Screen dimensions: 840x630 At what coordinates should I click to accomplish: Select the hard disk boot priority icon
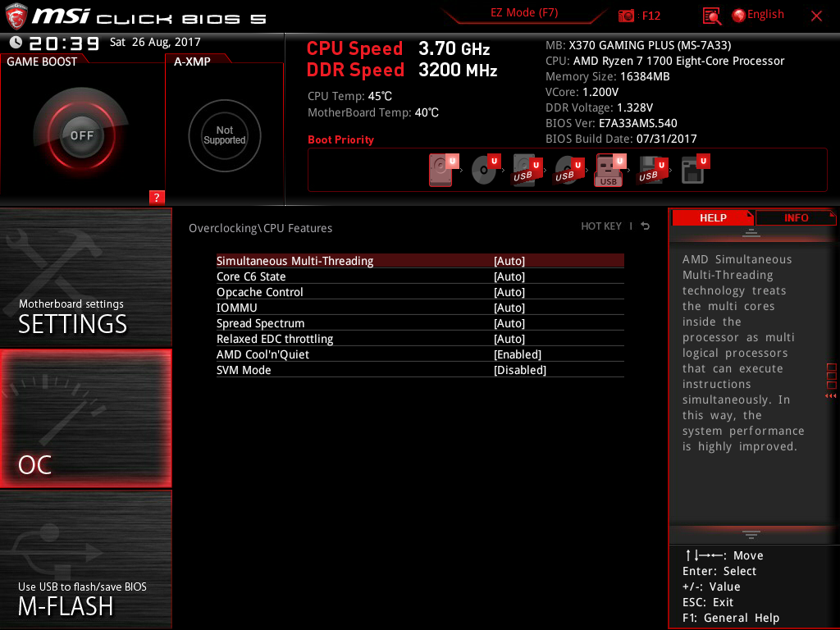(444, 170)
